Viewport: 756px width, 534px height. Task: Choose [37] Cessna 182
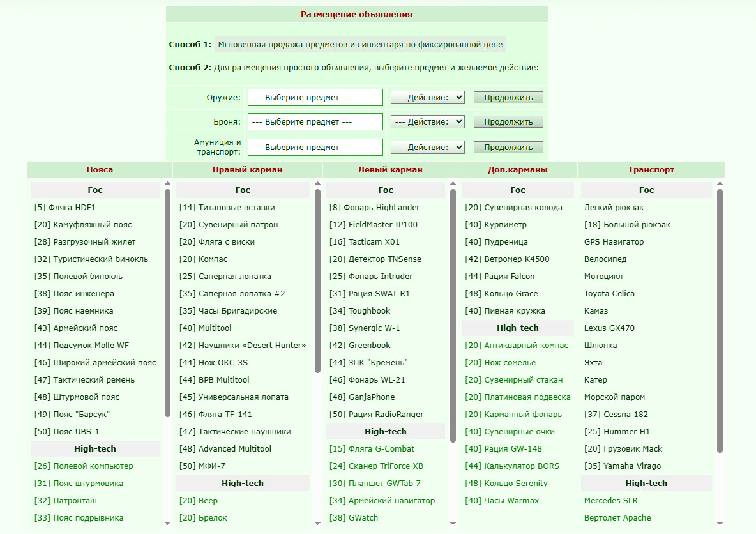coord(616,415)
